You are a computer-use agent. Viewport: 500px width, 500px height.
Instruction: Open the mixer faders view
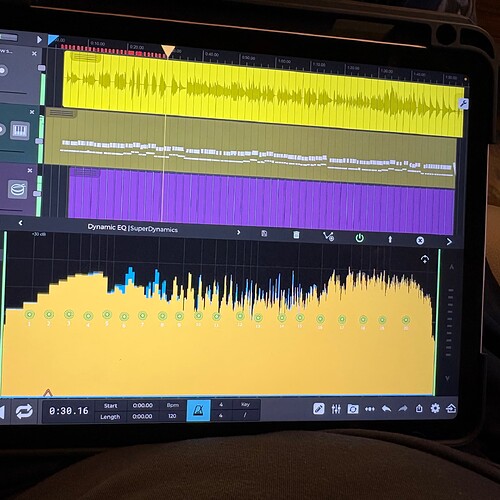(336, 409)
